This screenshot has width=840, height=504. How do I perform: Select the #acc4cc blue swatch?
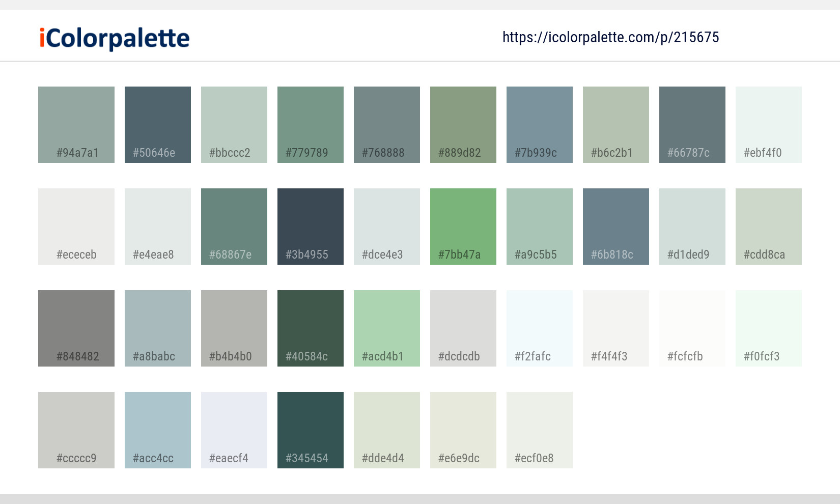click(157, 430)
